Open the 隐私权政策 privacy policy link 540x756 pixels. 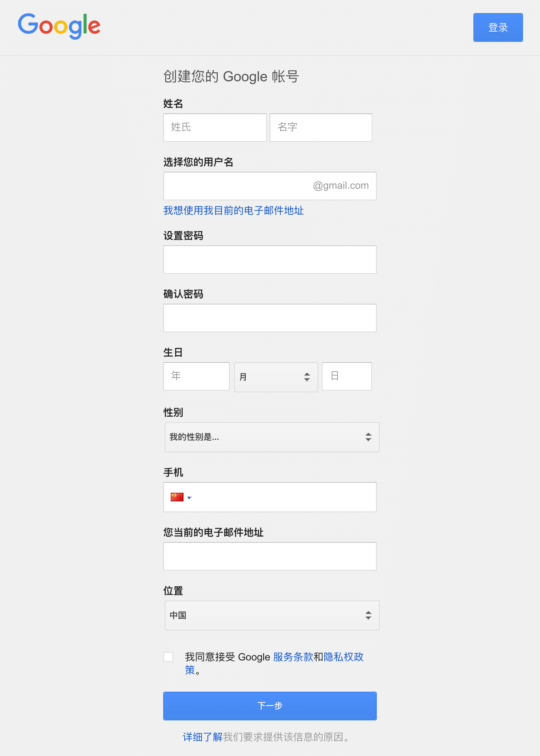point(343,657)
